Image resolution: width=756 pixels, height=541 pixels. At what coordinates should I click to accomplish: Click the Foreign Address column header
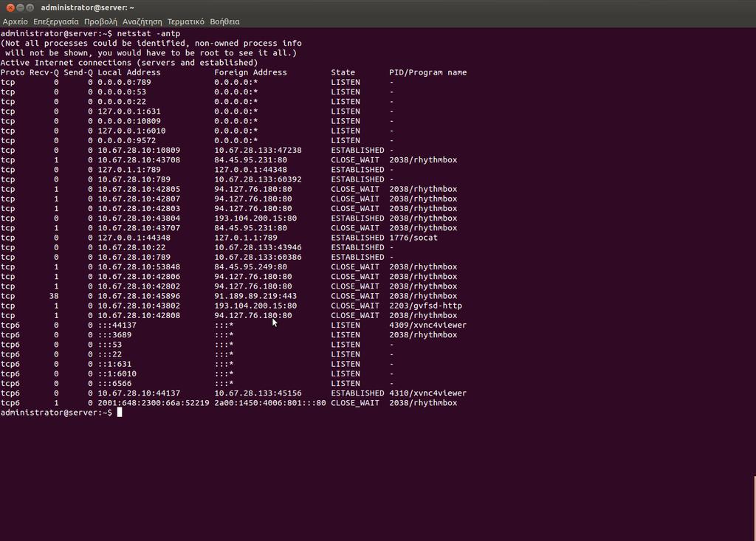250,72
